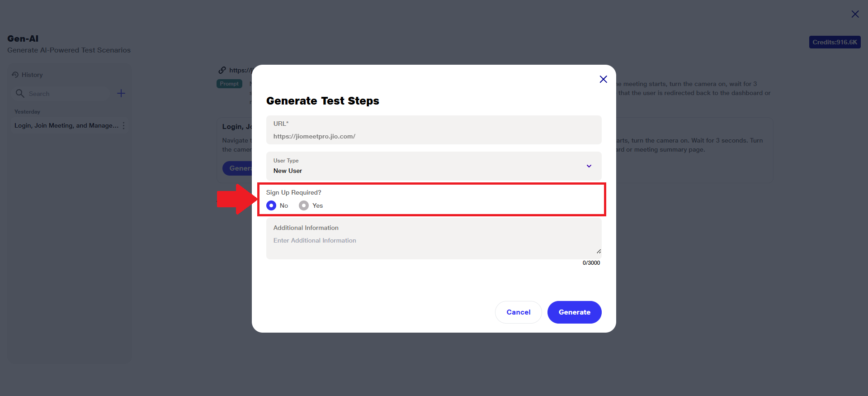This screenshot has width=868, height=396.
Task: Close the Gen-AI page with top-right X
Action: 855,14
